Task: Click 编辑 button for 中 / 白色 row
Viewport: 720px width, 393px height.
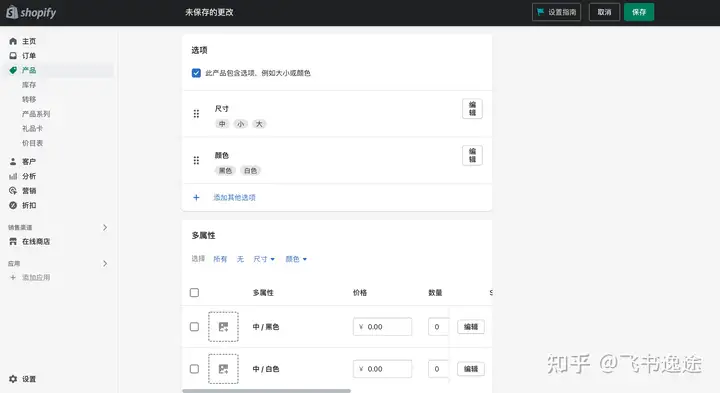Action: pyautogui.click(x=471, y=369)
